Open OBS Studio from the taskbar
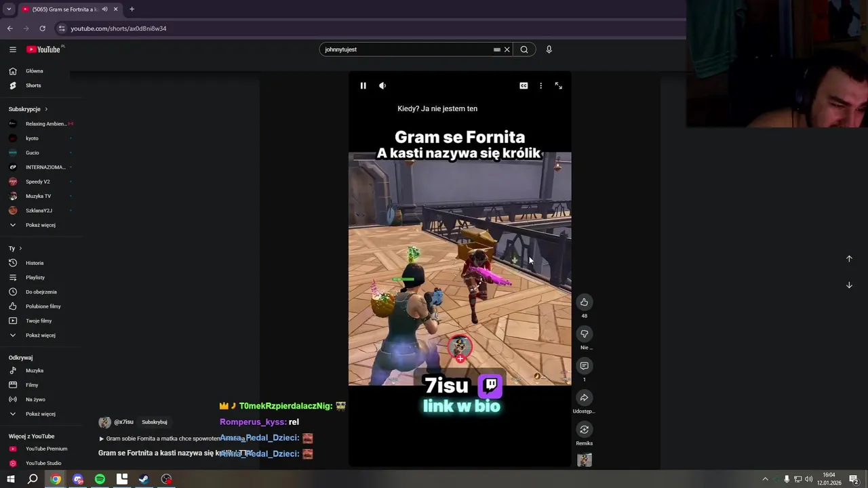The width and height of the screenshot is (868, 488). point(166,479)
